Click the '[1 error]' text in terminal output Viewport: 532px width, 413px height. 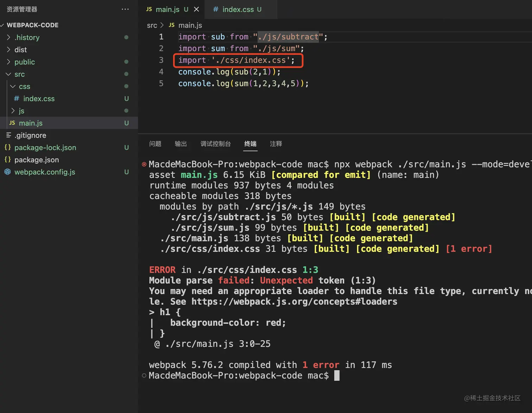[469, 249]
